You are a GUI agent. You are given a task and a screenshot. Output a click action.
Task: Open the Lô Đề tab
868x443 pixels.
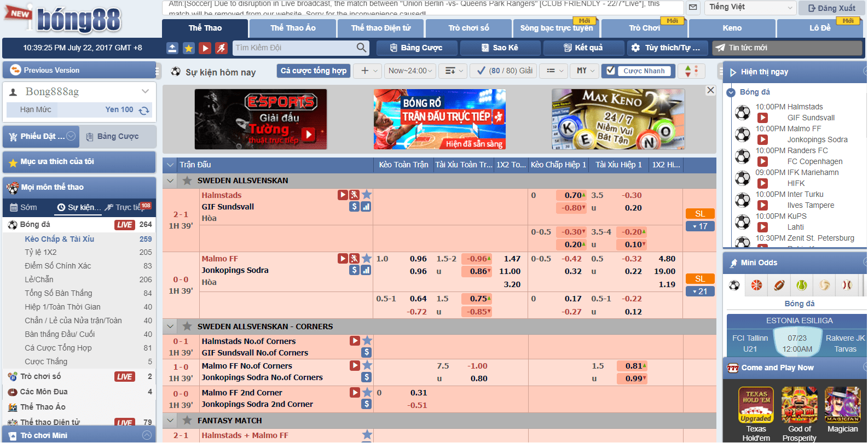point(820,28)
